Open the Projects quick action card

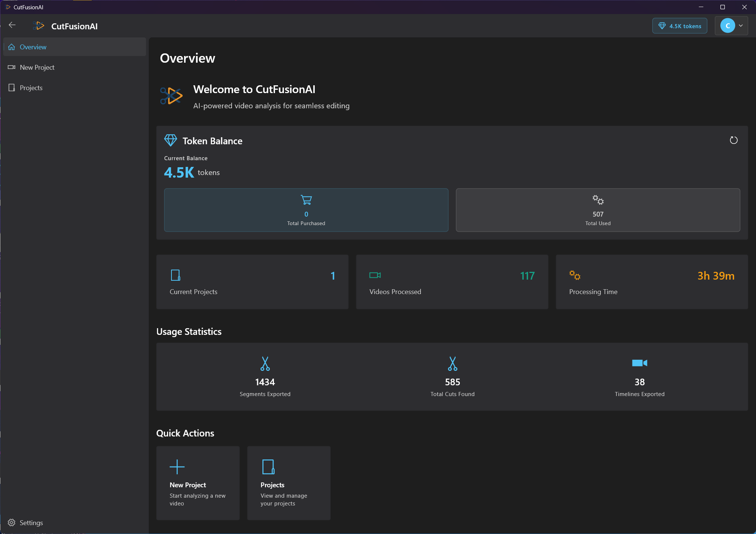(288, 483)
